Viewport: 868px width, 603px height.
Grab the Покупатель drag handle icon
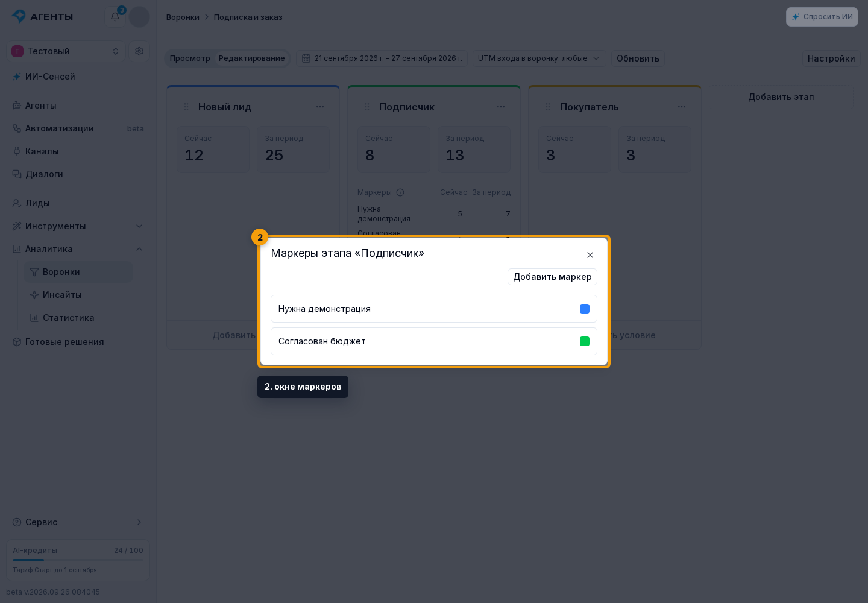pyautogui.click(x=548, y=107)
